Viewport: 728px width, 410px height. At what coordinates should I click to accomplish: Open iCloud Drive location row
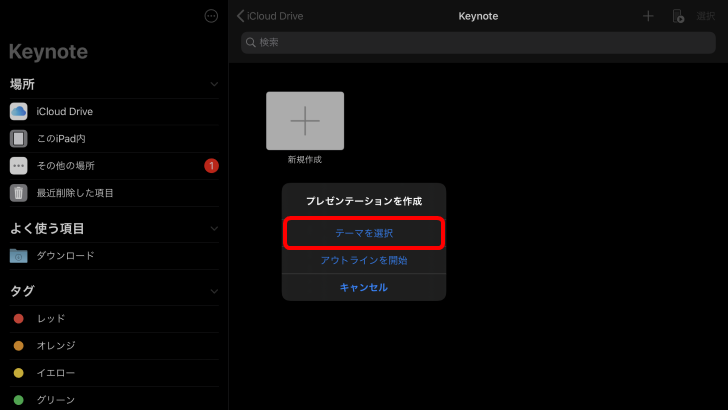(x=114, y=111)
